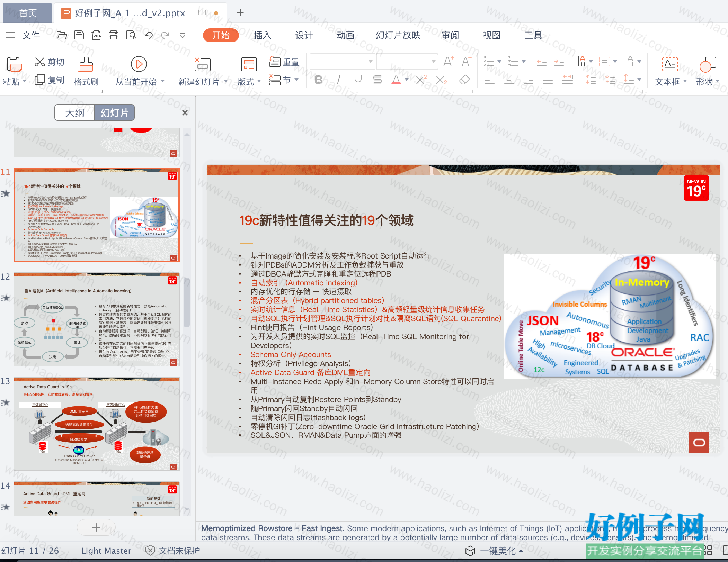Select slide 12 thumbnail
This screenshot has width=728, height=562.
pos(97,319)
